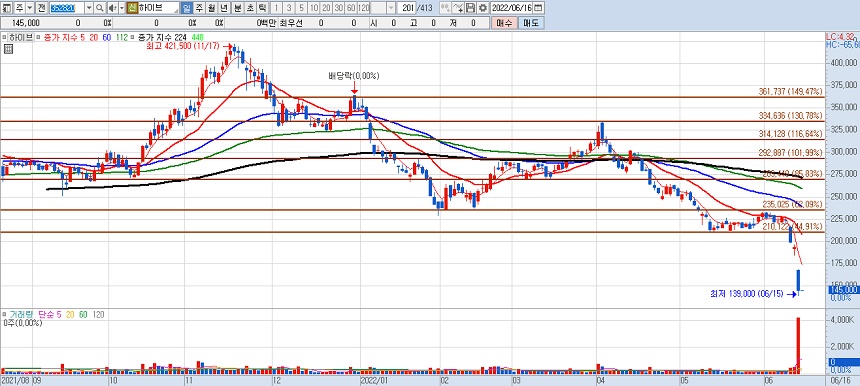This screenshot has height=386, width=860.
Task: Click the tall red volume spike bar
Action: 798,344
